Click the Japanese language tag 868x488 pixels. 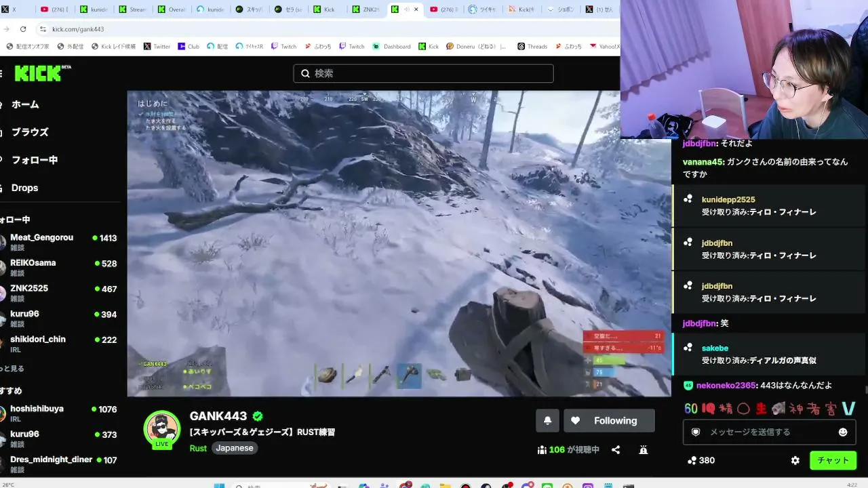coord(235,448)
